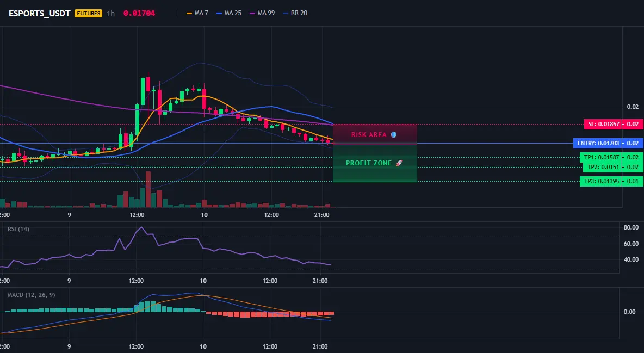
Task: Click the 0.01704 current price value
Action: pyautogui.click(x=139, y=13)
